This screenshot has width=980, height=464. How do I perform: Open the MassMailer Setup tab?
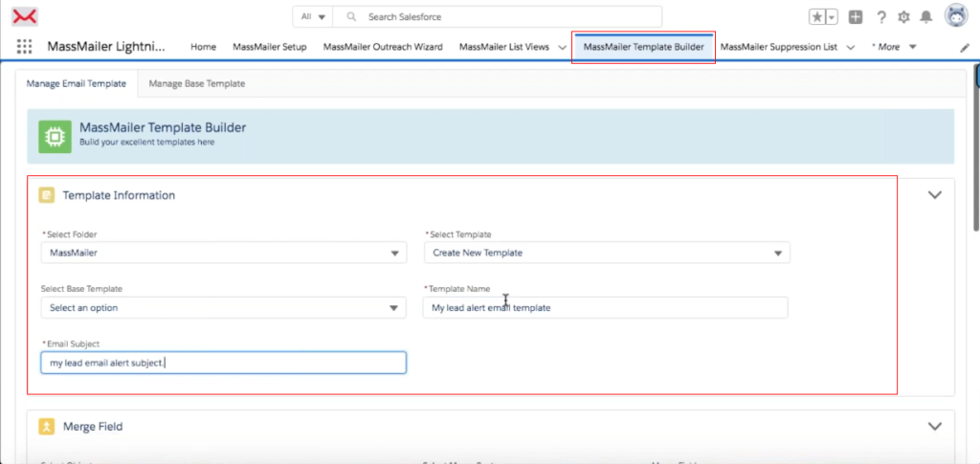(x=269, y=47)
